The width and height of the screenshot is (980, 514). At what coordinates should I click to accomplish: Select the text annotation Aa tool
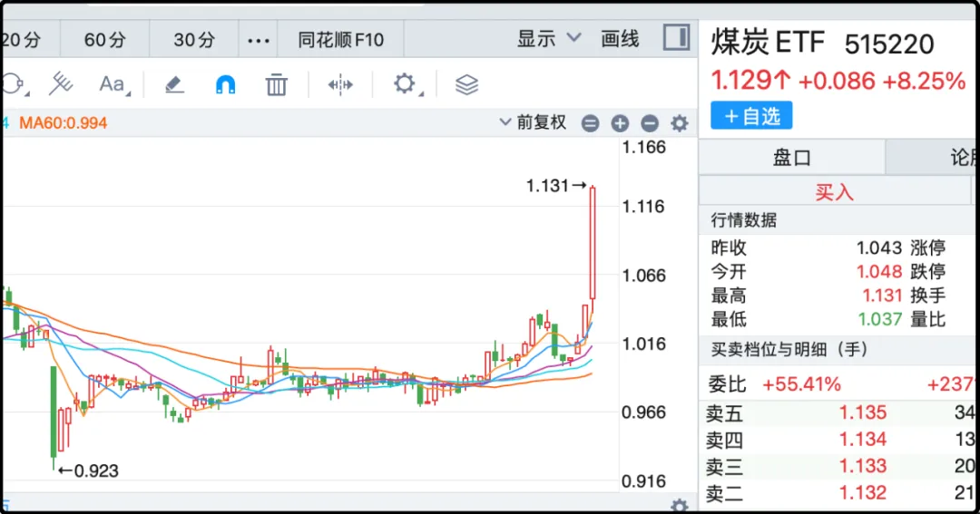(113, 85)
